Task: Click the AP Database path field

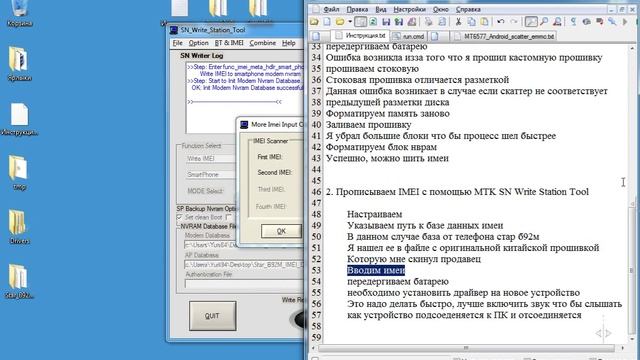Action: click(x=244, y=264)
